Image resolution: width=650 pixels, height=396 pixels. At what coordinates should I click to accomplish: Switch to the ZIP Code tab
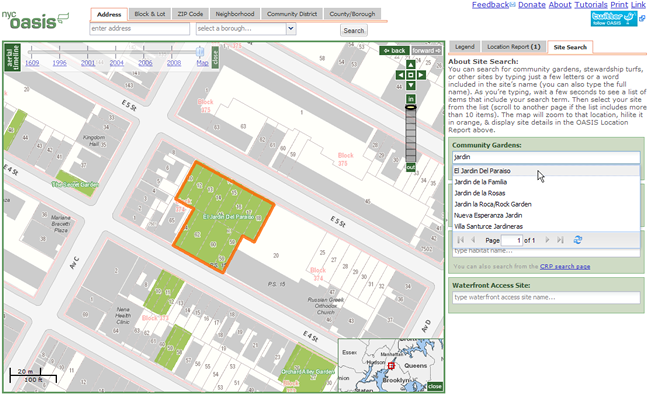click(x=190, y=14)
